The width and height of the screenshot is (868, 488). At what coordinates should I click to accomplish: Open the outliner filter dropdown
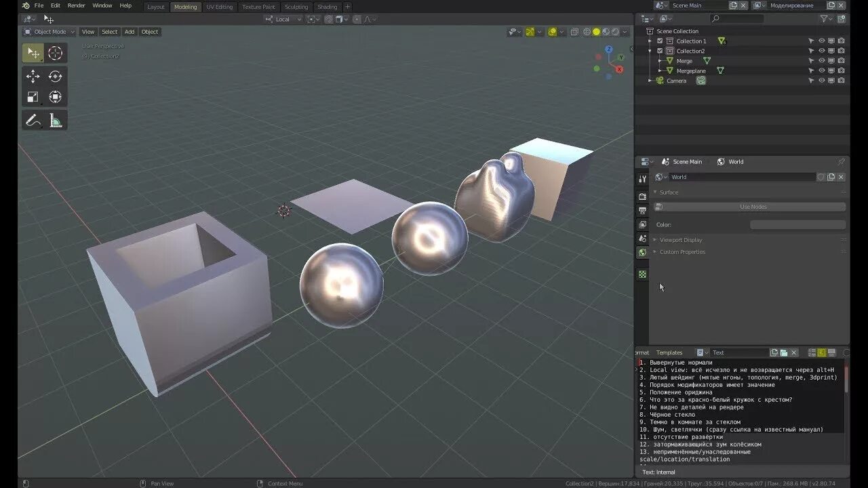coord(827,19)
